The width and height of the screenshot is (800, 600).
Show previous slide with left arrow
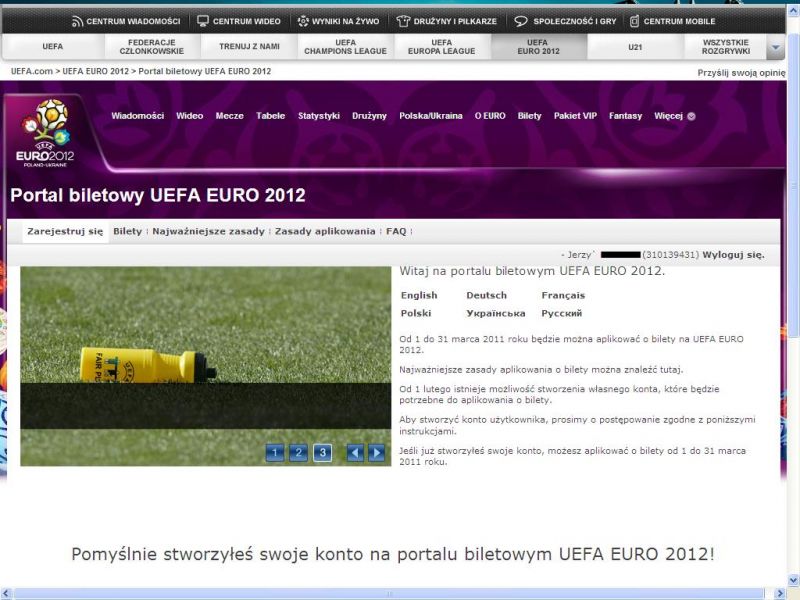click(x=355, y=453)
